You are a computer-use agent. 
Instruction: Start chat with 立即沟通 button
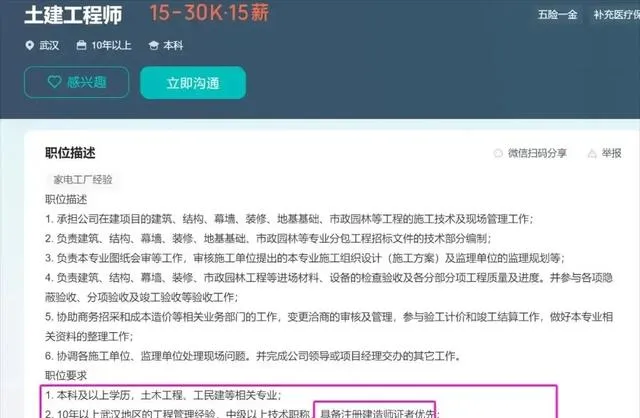click(193, 83)
